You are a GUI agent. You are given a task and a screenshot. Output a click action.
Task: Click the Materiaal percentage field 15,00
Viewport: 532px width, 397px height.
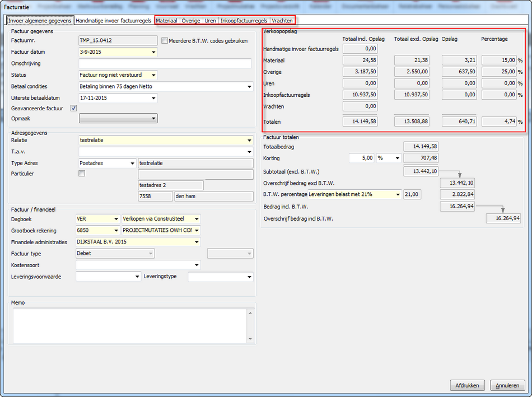tap(499, 60)
